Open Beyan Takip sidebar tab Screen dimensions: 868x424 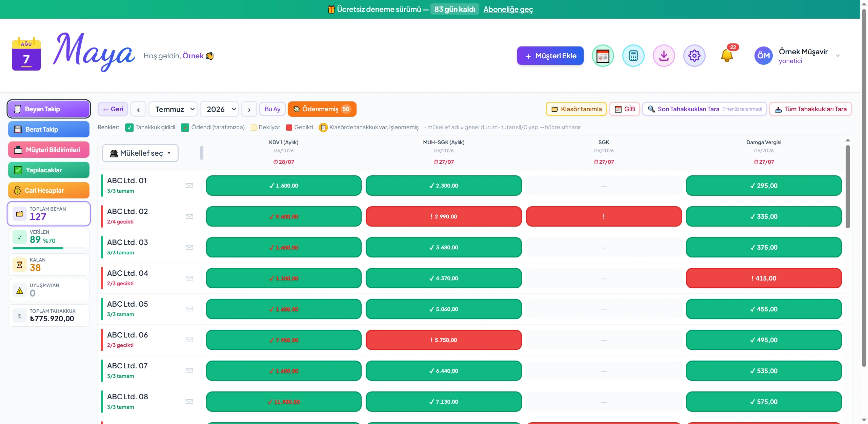click(x=49, y=109)
